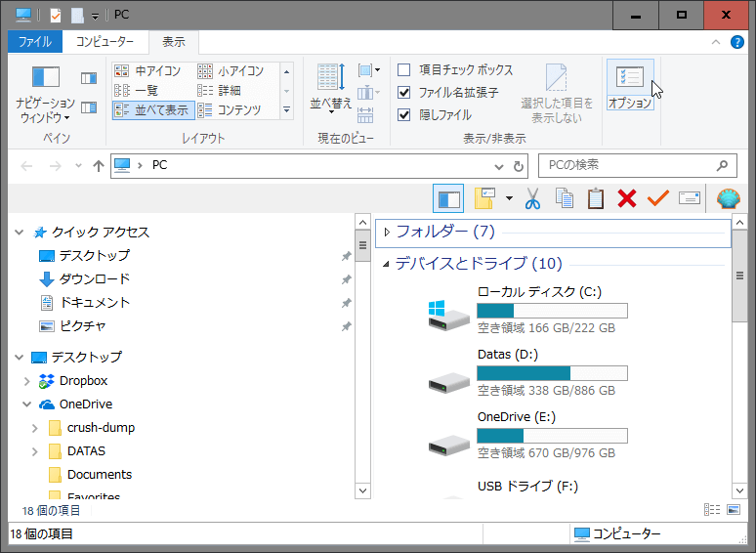Enable 項目チェック ボックス checkbox

(404, 70)
